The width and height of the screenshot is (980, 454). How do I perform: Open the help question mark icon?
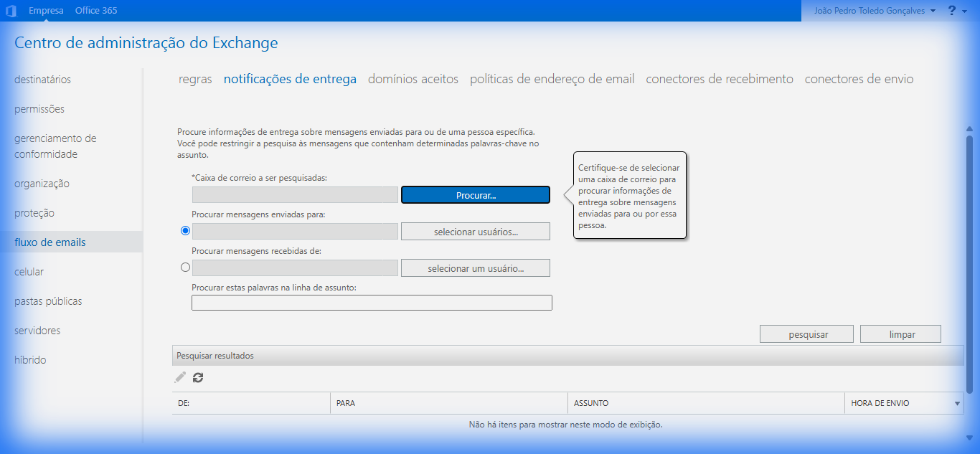(951, 10)
